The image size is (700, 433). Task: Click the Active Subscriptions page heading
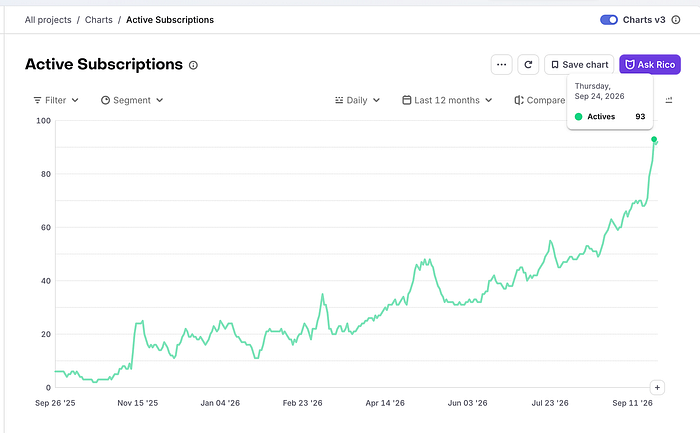pos(104,64)
